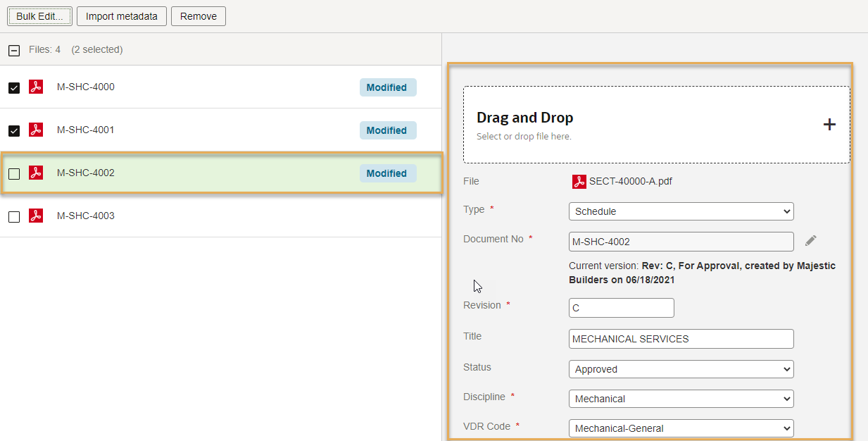Click the plus icon in Drag and Drop area
The height and width of the screenshot is (441, 868).
pyautogui.click(x=829, y=125)
